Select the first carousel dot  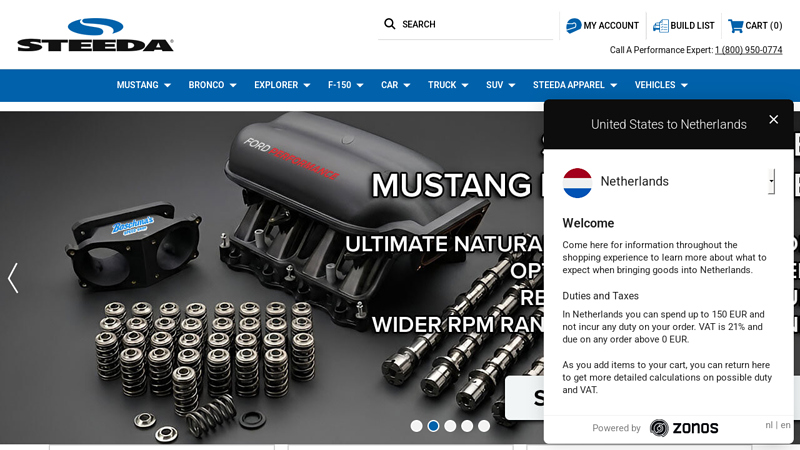pyautogui.click(x=416, y=426)
